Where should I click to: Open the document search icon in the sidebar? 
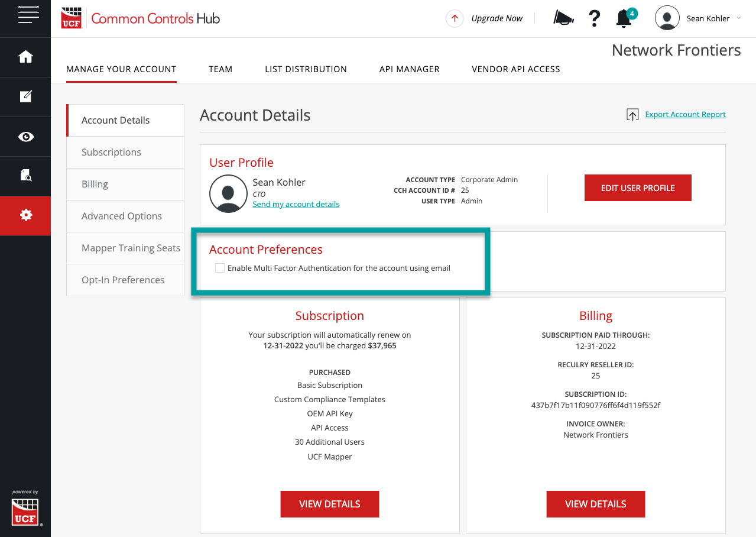pyautogui.click(x=25, y=176)
